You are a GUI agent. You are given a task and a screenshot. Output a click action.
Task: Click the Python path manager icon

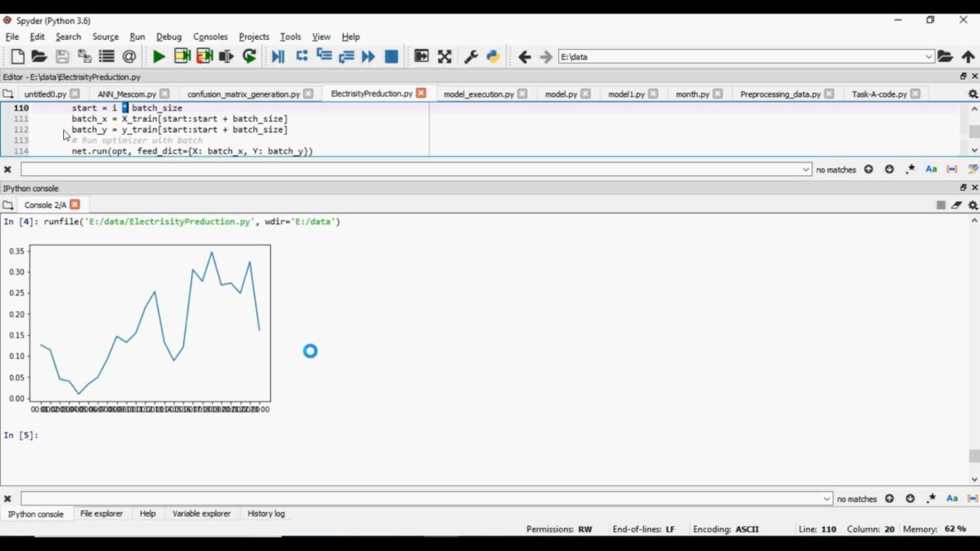point(493,57)
